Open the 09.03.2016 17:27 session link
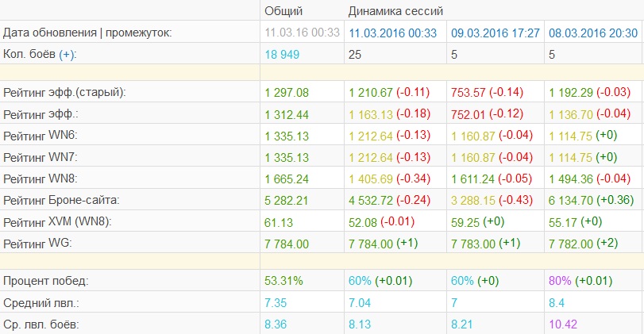This screenshot has width=644, height=334. [x=496, y=33]
